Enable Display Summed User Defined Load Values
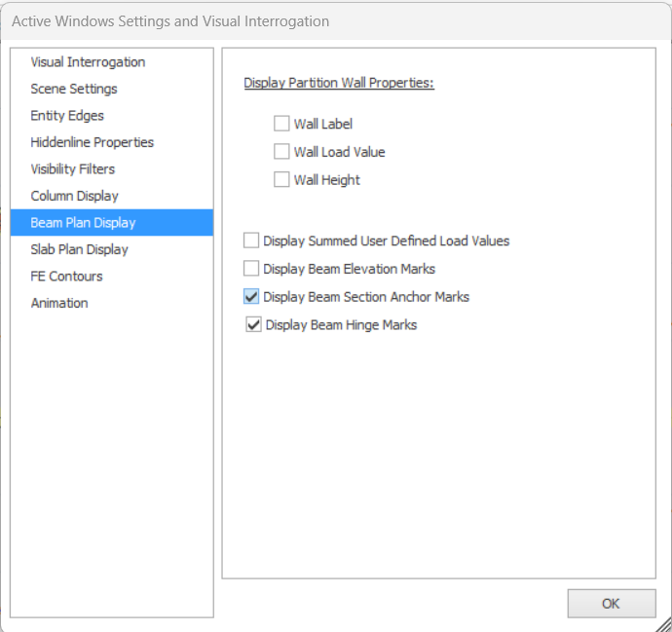The width and height of the screenshot is (672, 632). 251,241
